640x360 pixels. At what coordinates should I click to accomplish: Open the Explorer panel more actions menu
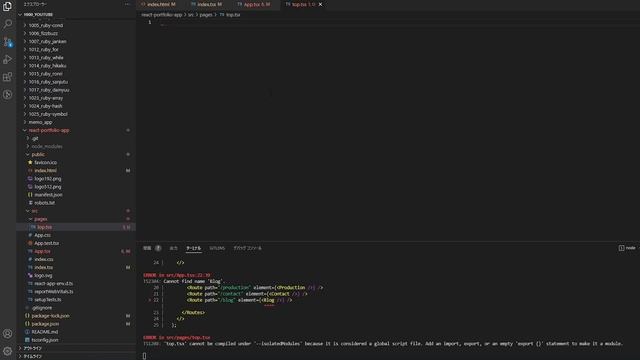(x=127, y=4)
